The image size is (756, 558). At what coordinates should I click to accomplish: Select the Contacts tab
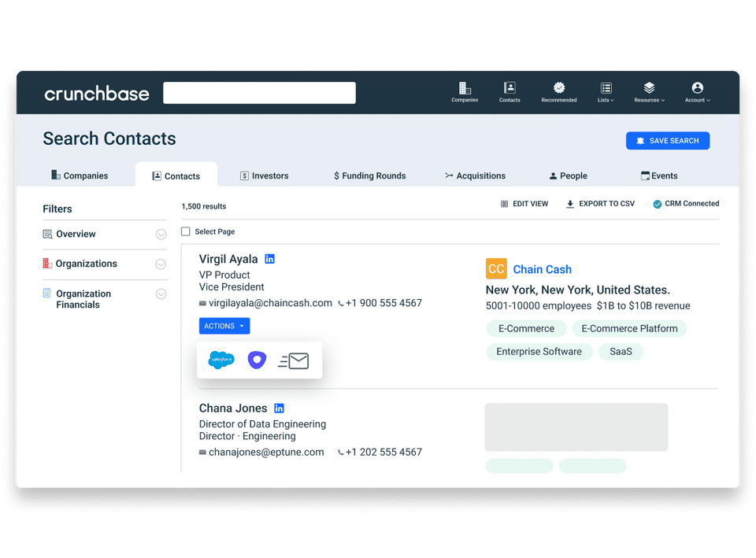tap(176, 176)
